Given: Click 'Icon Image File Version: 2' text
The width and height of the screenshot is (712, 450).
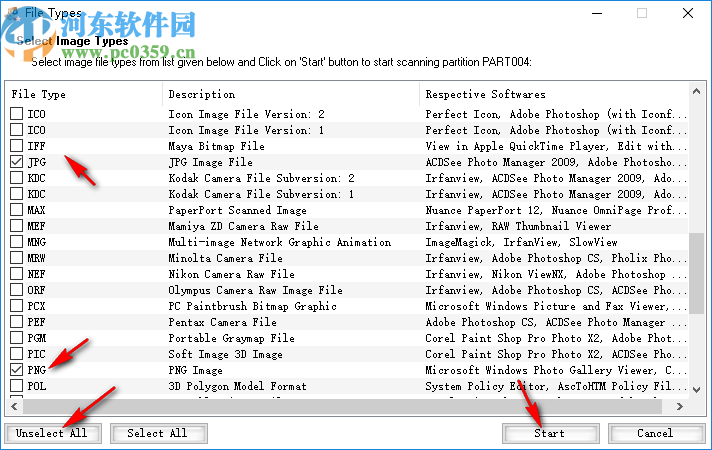Looking at the screenshot, I should coord(247,114).
